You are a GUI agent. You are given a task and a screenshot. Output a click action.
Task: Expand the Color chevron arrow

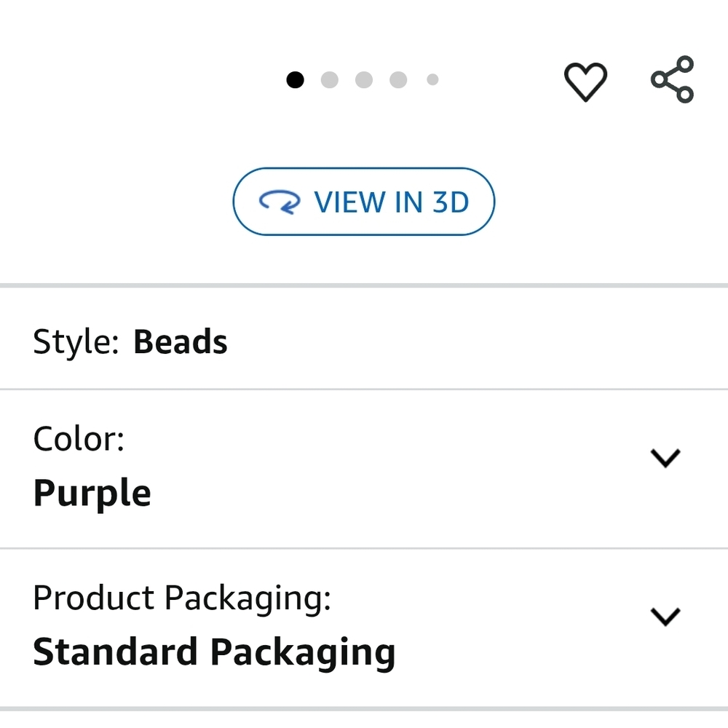(x=665, y=458)
